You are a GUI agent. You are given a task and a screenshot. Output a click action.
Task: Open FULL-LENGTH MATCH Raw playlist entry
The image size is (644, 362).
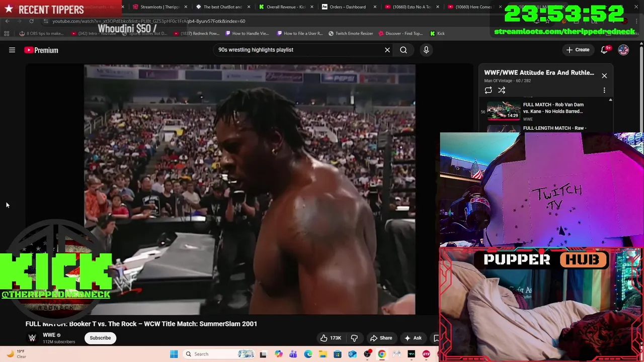(554, 128)
